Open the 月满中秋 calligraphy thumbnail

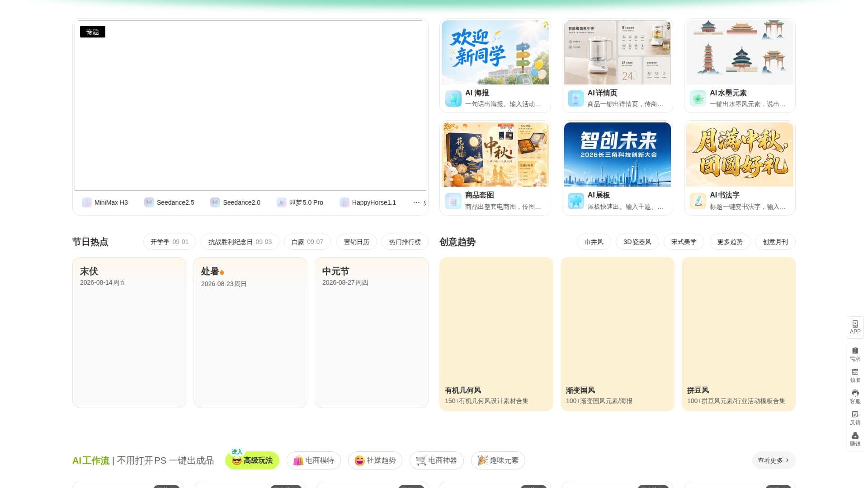[x=740, y=155]
